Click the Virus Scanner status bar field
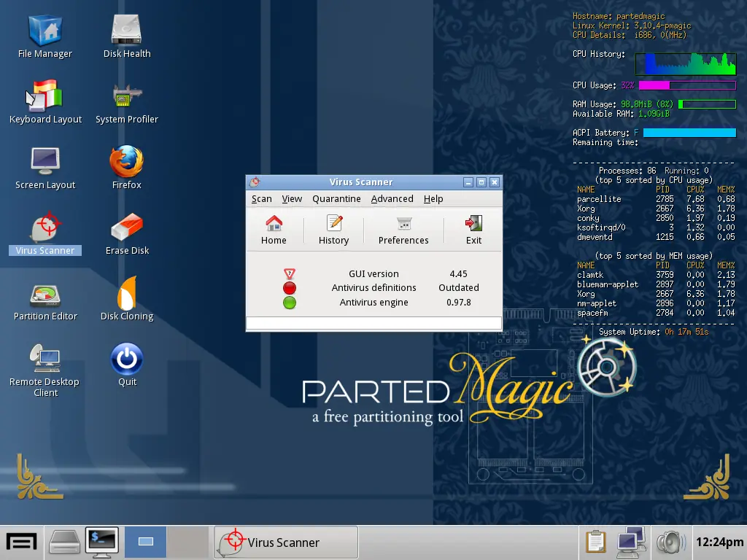The width and height of the screenshot is (747, 560). point(373,323)
